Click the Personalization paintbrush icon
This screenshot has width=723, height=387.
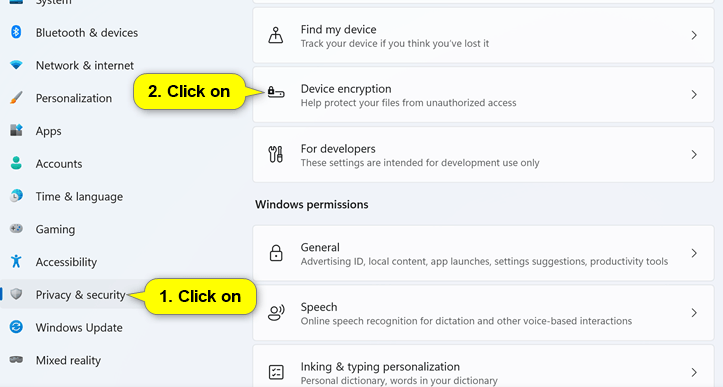pos(16,98)
